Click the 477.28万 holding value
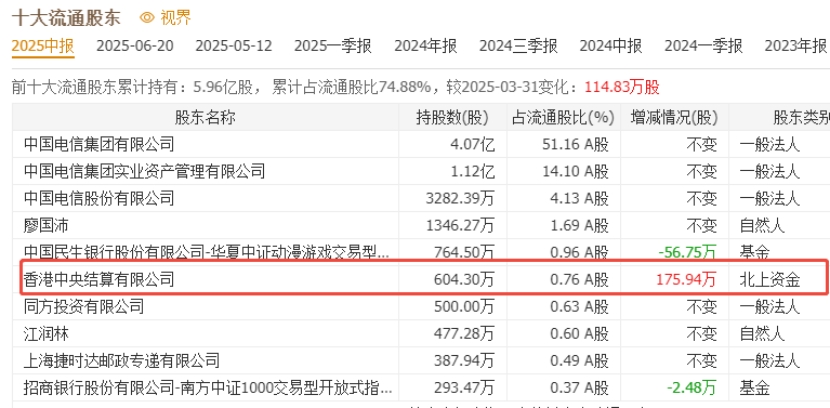The image size is (830, 408). click(464, 334)
